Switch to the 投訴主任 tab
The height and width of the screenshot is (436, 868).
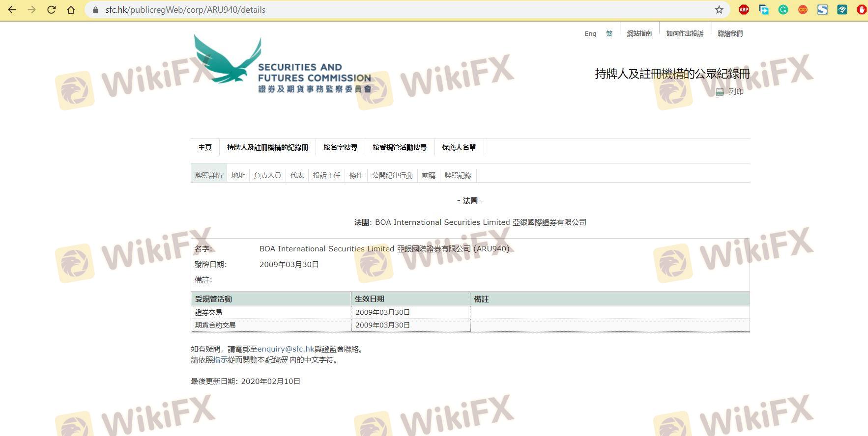click(x=327, y=175)
